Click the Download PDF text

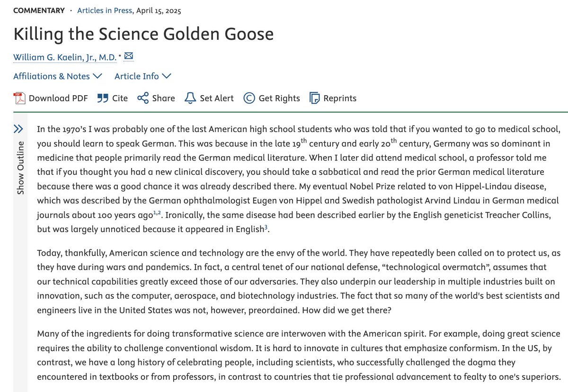(58, 98)
